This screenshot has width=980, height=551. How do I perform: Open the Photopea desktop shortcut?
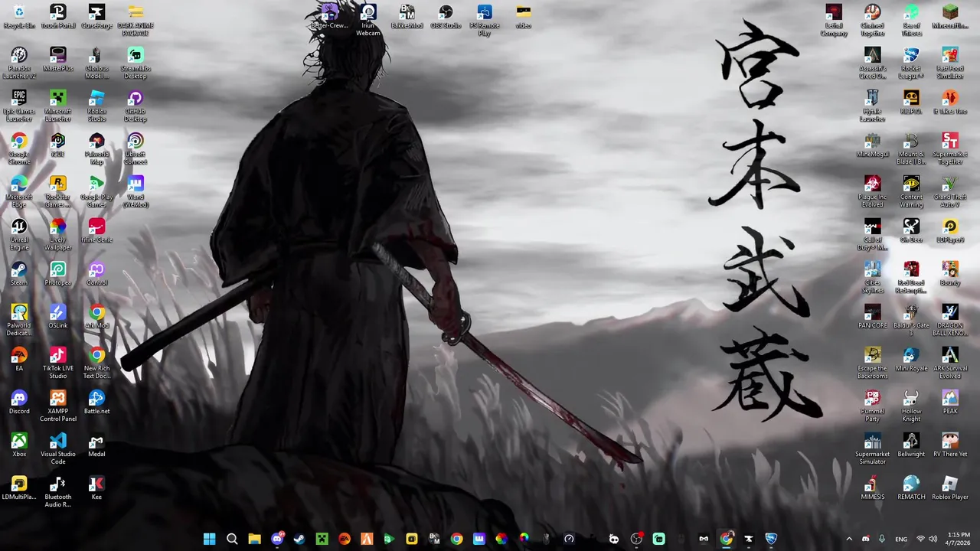57,274
